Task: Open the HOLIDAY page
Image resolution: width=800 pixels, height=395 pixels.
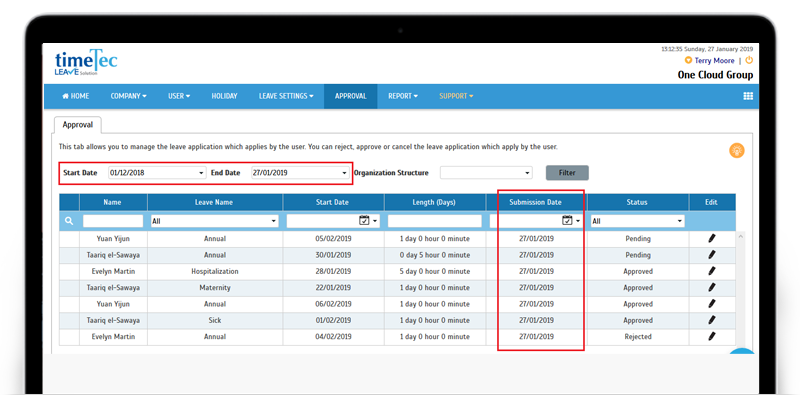Action: [224, 96]
